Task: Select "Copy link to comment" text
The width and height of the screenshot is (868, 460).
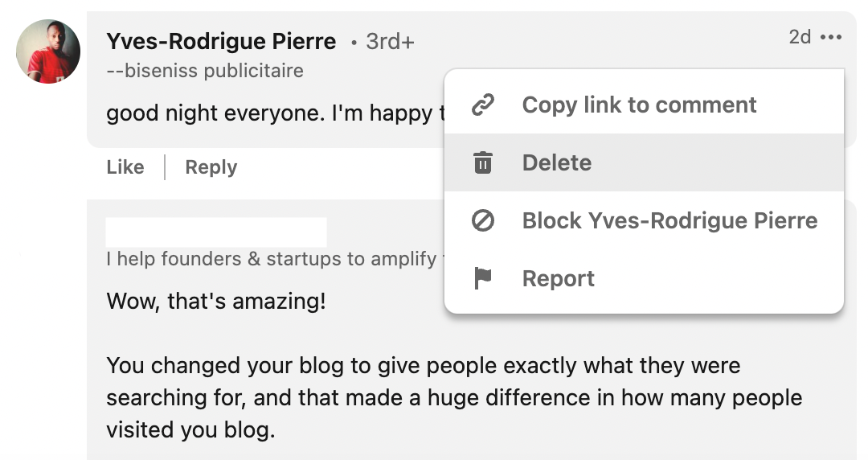Action: 639,105
